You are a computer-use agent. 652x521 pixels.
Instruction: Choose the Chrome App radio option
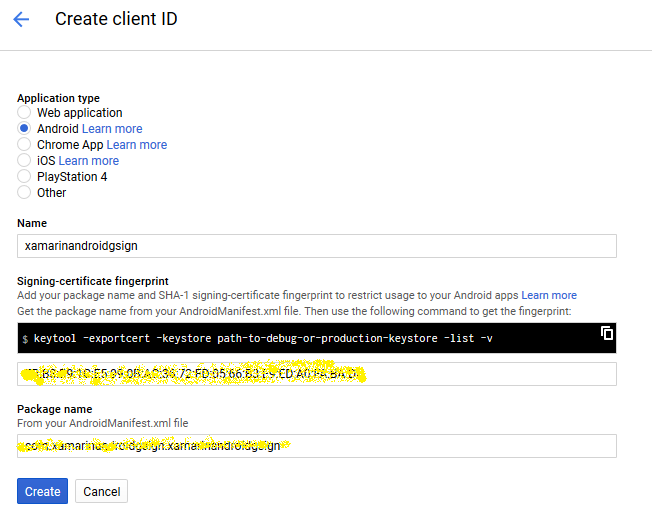coord(24,145)
